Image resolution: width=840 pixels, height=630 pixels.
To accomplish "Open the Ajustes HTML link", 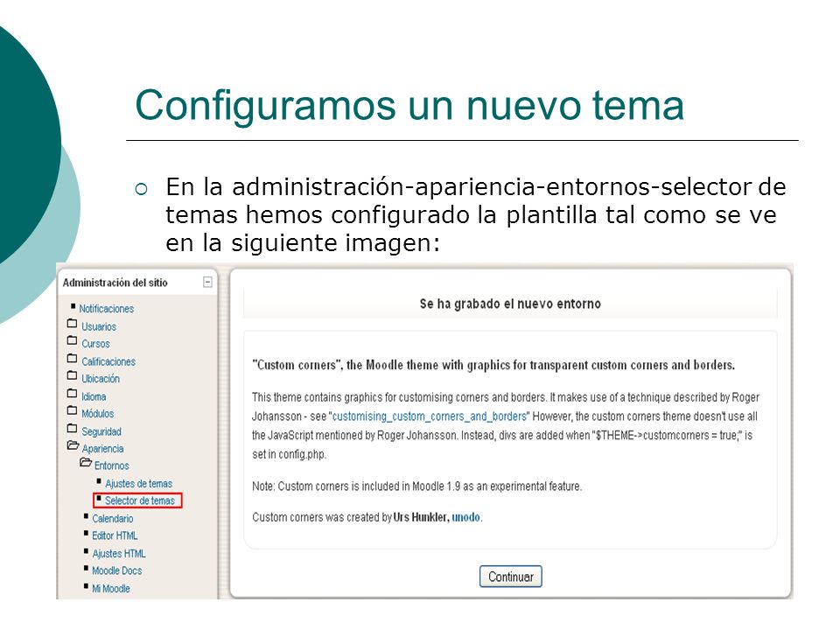I will (118, 553).
